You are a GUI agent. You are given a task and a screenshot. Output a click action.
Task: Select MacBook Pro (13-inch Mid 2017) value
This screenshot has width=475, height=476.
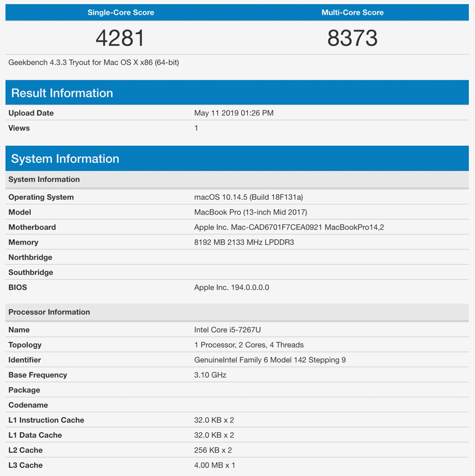point(250,212)
